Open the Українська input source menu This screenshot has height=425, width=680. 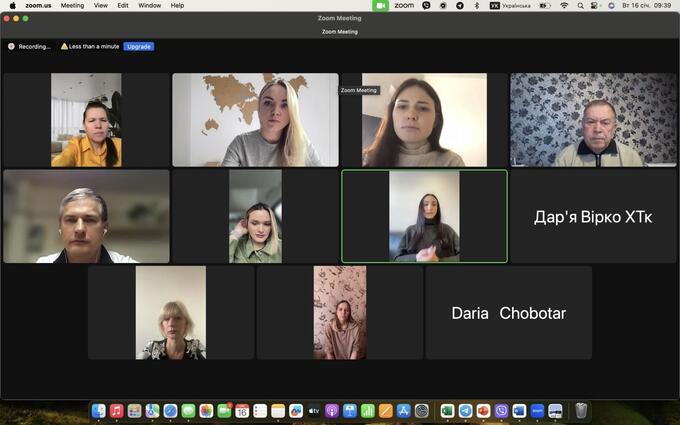click(510, 5)
